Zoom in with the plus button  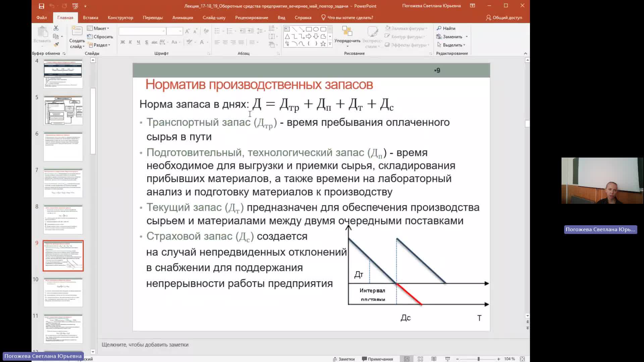pyautogui.click(x=499, y=359)
